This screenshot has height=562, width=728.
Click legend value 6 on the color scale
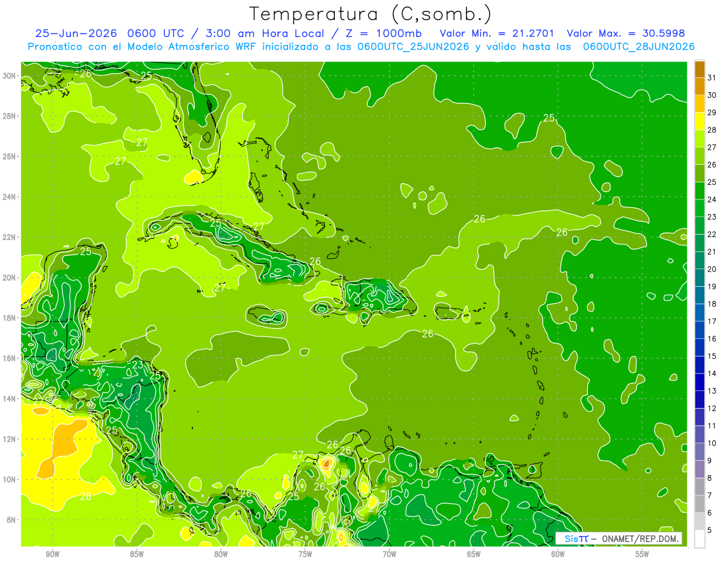click(710, 513)
